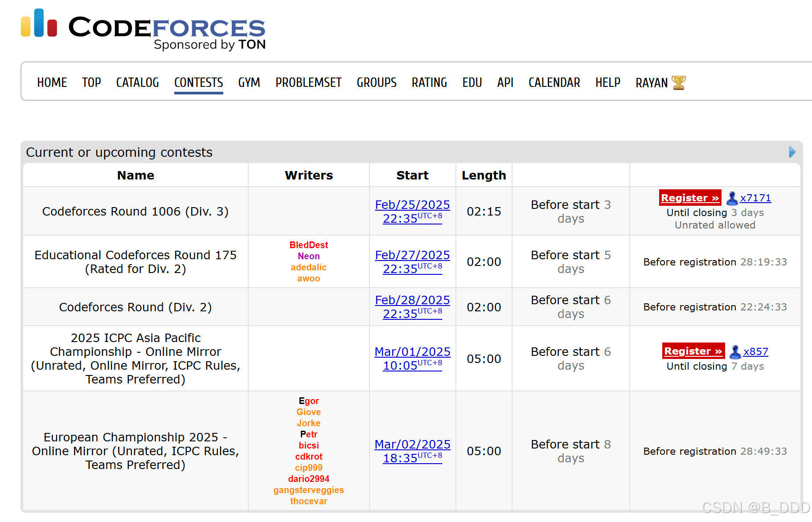Open writer Giove's profile
The width and height of the screenshot is (812, 522).
(x=308, y=412)
